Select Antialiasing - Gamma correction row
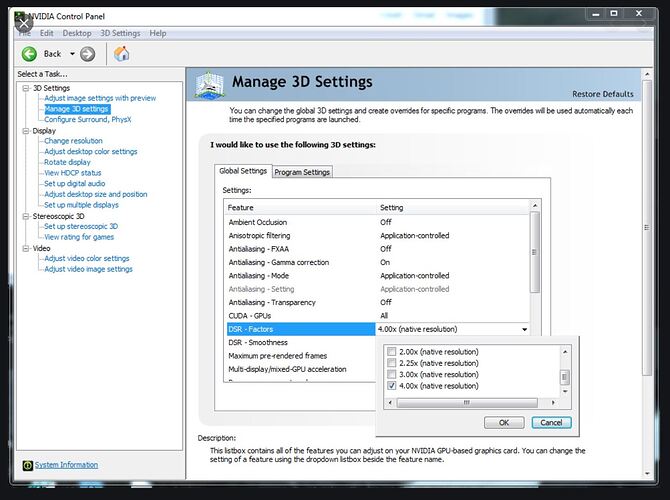The width and height of the screenshot is (670, 500). [x=376, y=262]
